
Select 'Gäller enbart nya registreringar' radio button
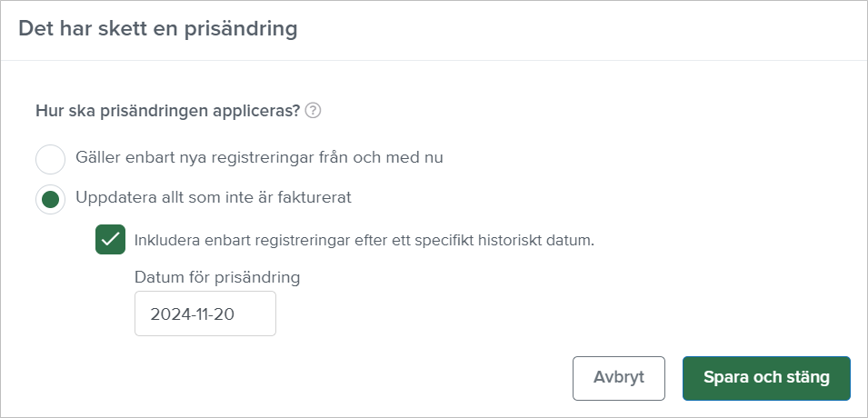pyautogui.click(x=51, y=158)
